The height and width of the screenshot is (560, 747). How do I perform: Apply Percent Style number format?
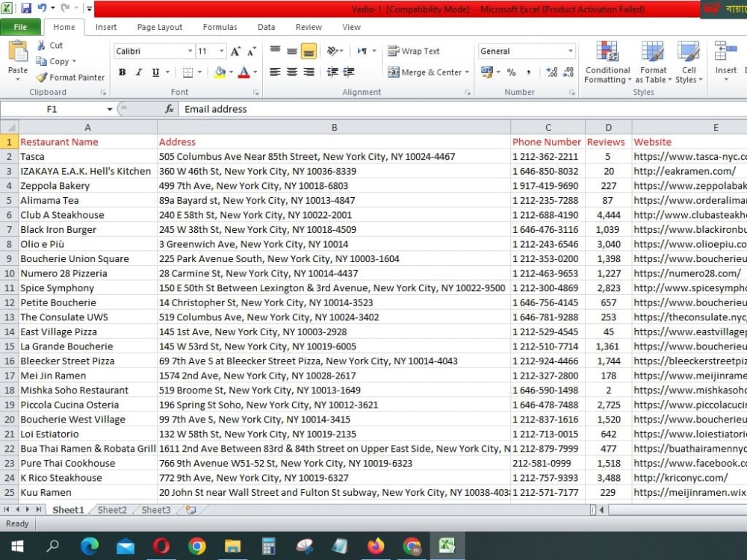[x=512, y=72]
